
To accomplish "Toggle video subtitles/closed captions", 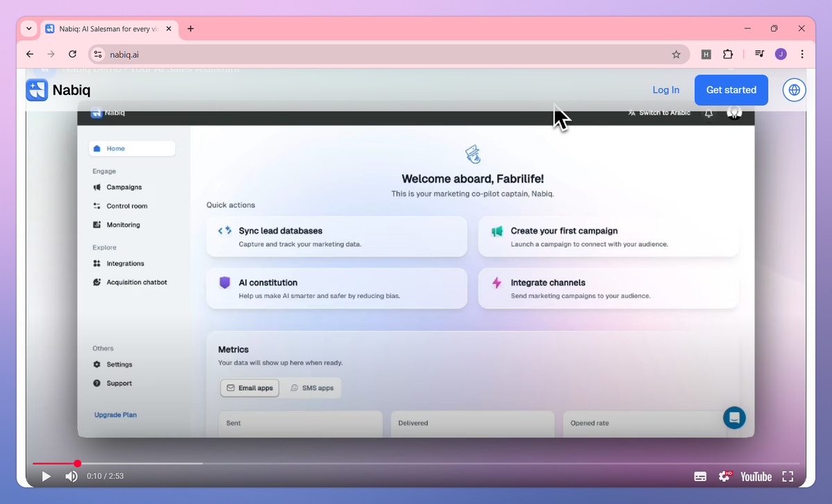I will pos(700,476).
